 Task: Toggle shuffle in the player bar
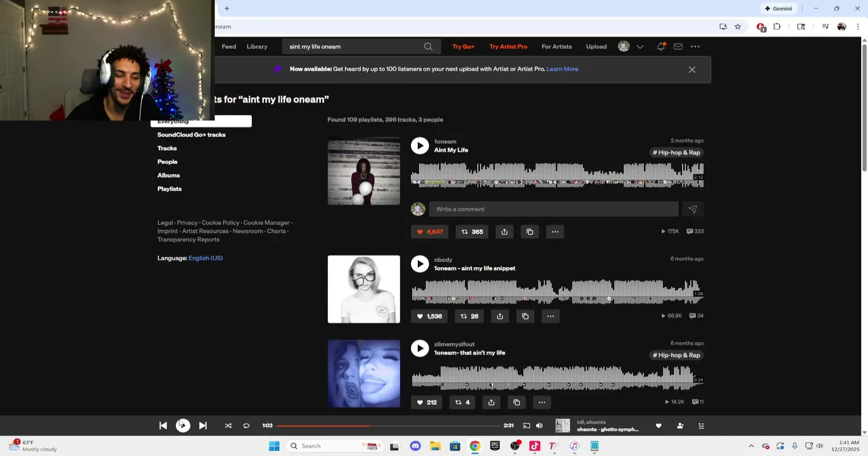(228, 426)
